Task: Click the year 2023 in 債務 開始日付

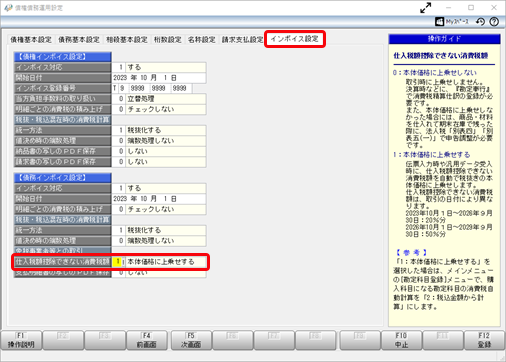Action: (120, 199)
